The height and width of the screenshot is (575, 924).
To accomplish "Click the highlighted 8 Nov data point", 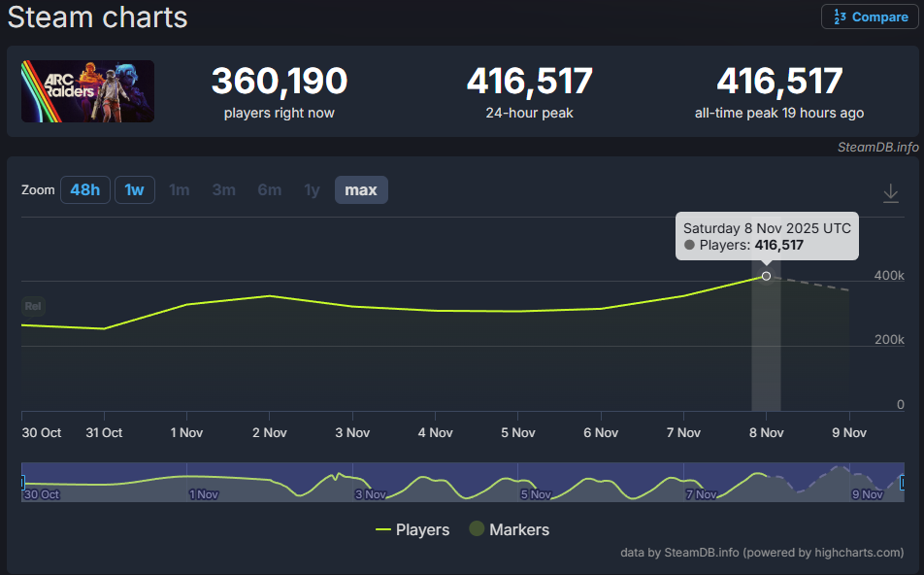I will click(766, 276).
